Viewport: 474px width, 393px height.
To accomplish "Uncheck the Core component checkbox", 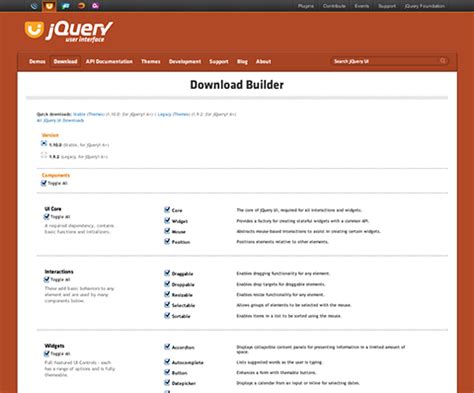I will [167, 210].
